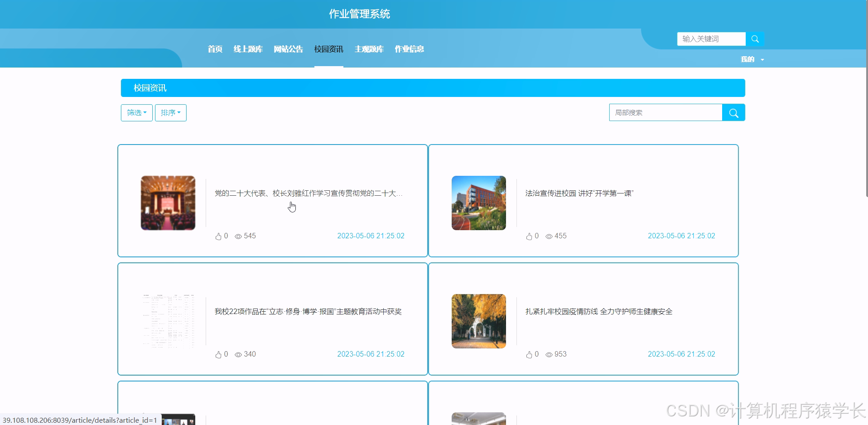Go to the 首页 navigation tab

(x=215, y=49)
